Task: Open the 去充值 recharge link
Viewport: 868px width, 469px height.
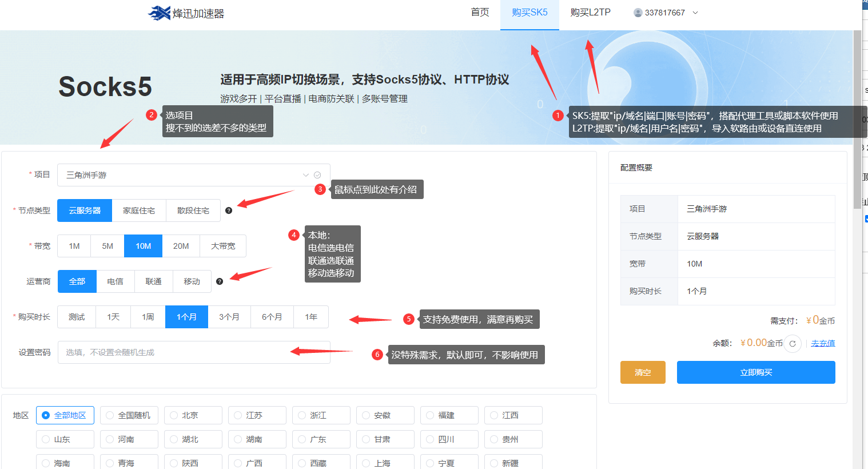Action: [x=822, y=343]
